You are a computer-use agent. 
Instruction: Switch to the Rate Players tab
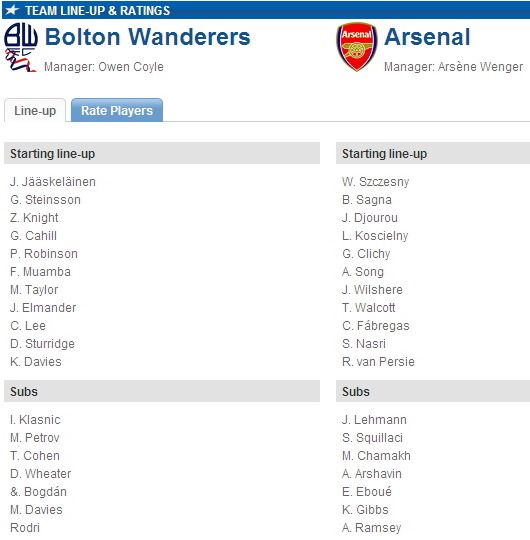click(117, 111)
